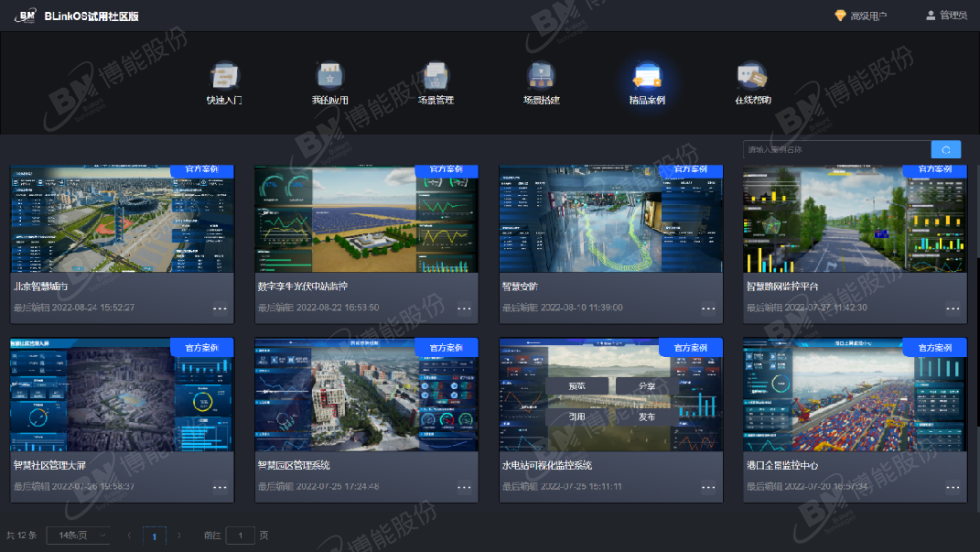
Task: Open 在线帮助 online help icon
Action: 752,76
